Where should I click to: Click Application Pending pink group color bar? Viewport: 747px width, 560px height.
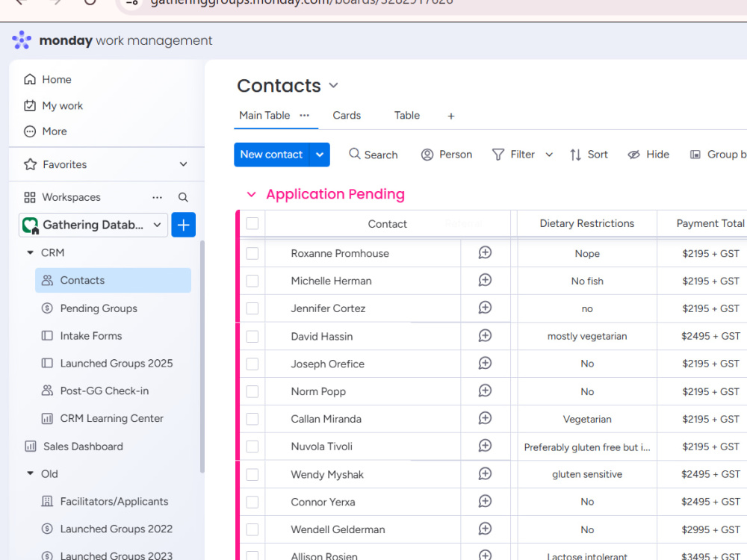click(238, 385)
